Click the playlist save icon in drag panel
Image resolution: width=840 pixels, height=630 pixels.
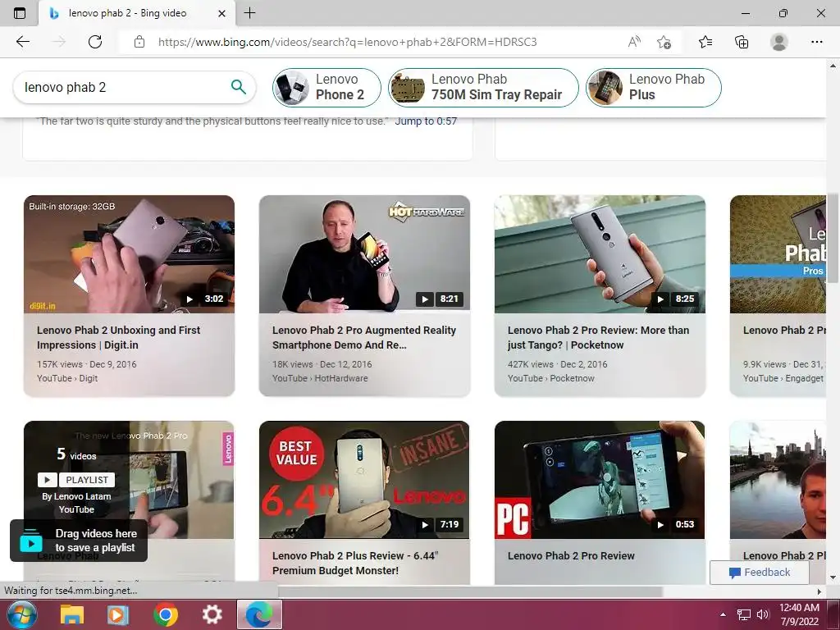pos(31,541)
